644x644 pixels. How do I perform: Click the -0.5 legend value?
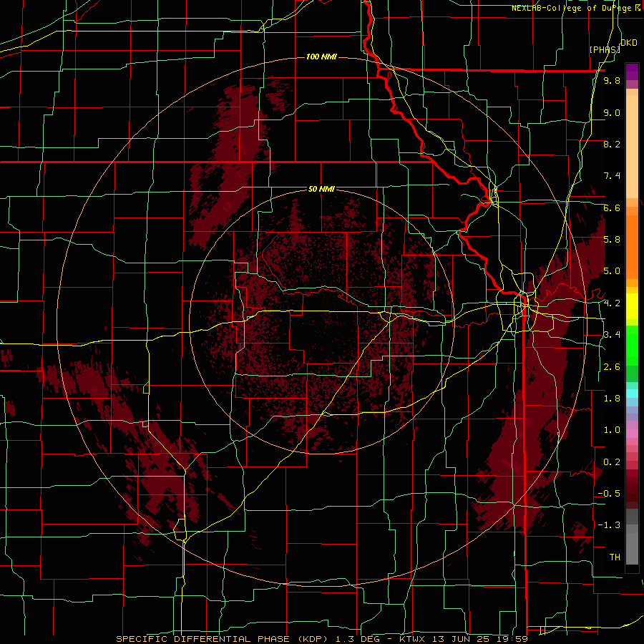pyautogui.click(x=609, y=494)
